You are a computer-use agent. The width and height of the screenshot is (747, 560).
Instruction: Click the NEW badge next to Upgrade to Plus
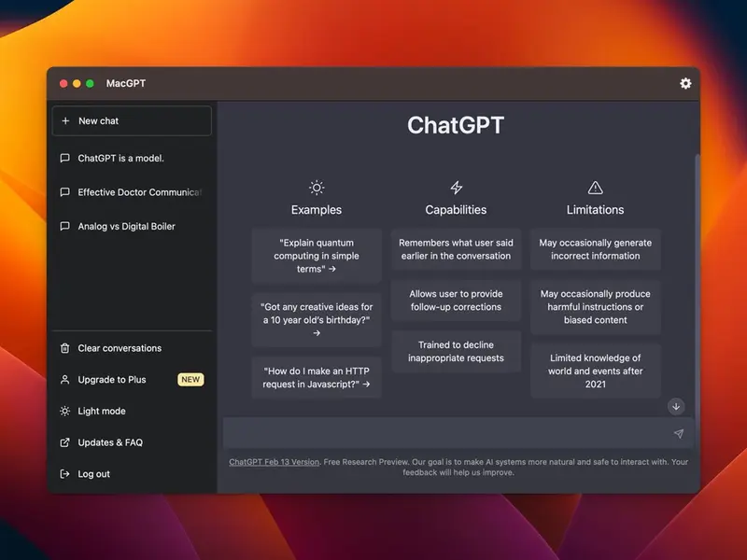coord(190,380)
